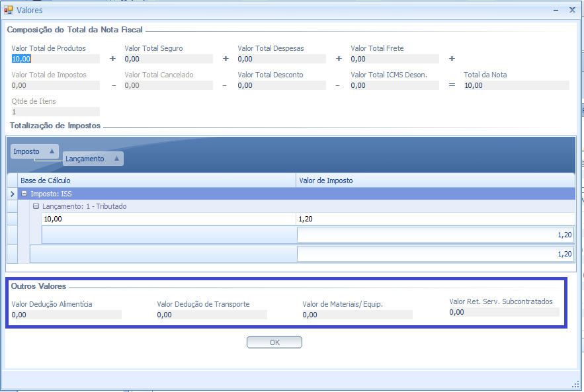Click into Valor Total Despesas field
Viewport: 584px width, 392px height.
(x=281, y=59)
